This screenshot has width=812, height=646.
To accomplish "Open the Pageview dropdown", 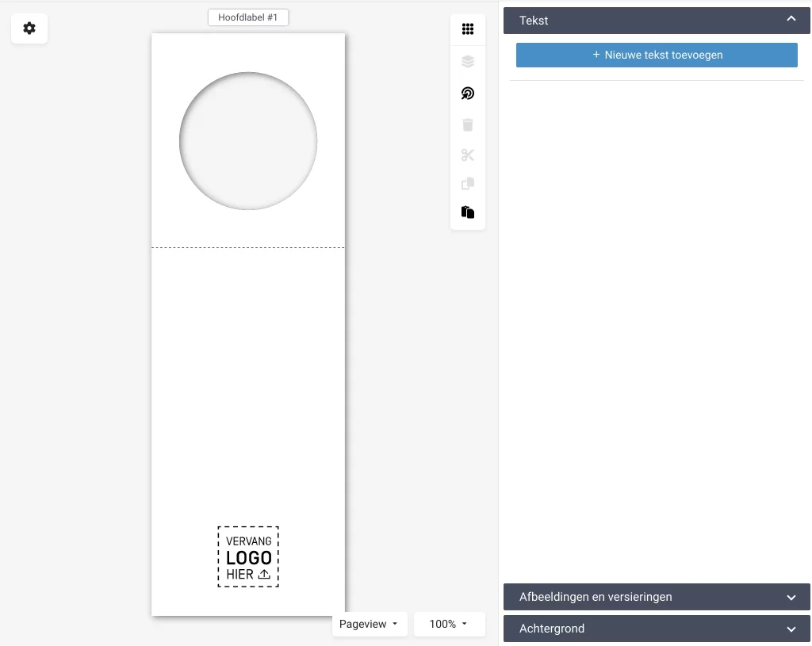I will point(369,624).
